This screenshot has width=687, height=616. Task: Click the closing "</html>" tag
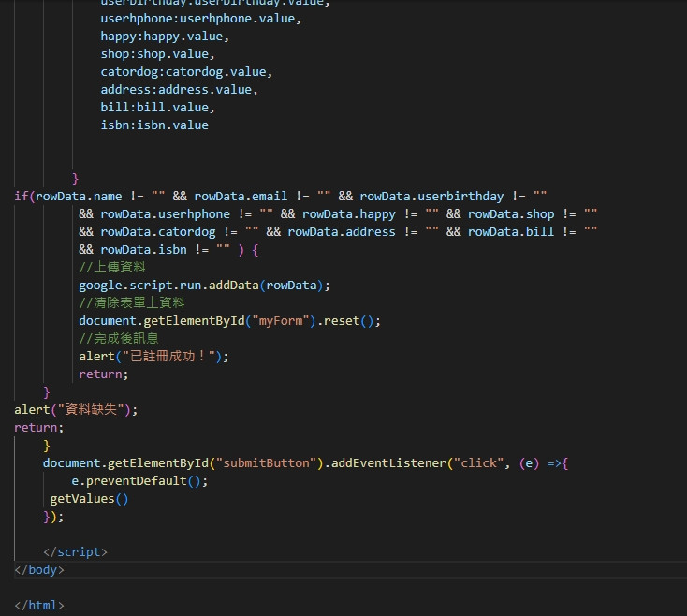coord(39,606)
